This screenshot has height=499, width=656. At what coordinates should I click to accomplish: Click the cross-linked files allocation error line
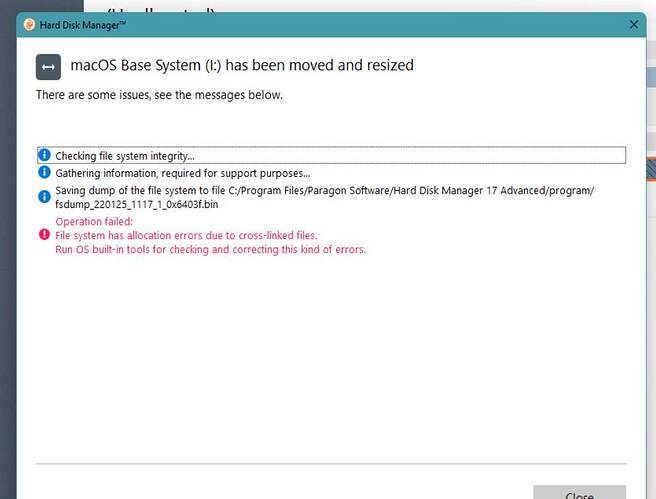[186, 235]
